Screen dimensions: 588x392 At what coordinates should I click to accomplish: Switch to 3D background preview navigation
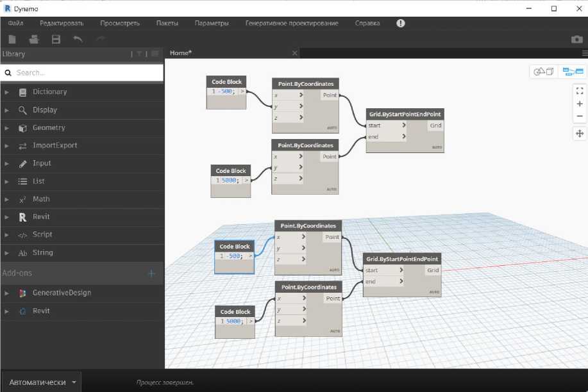click(x=544, y=71)
